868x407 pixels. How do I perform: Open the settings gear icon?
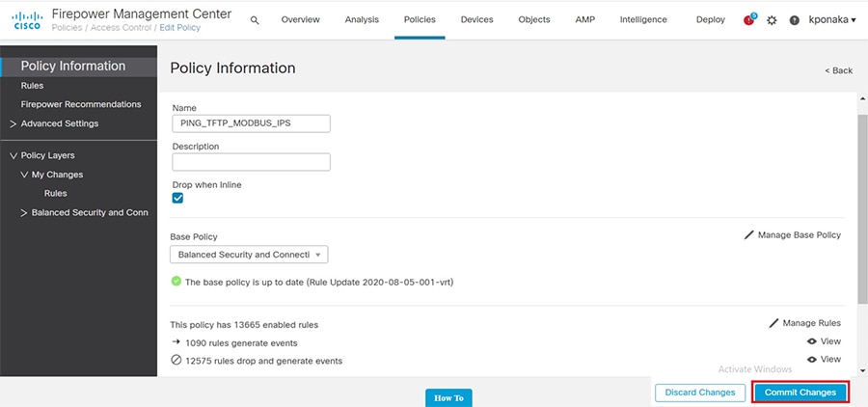point(772,20)
